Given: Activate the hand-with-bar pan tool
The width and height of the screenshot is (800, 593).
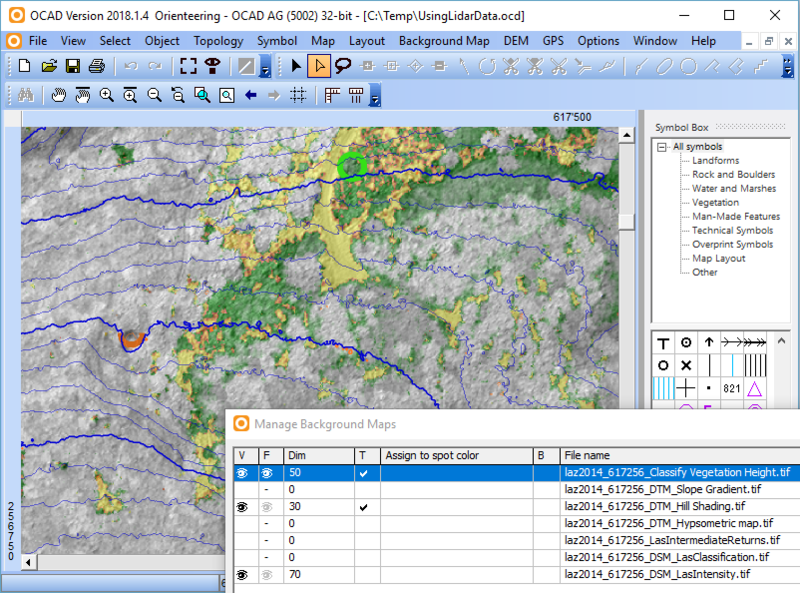Looking at the screenshot, I should (83, 95).
